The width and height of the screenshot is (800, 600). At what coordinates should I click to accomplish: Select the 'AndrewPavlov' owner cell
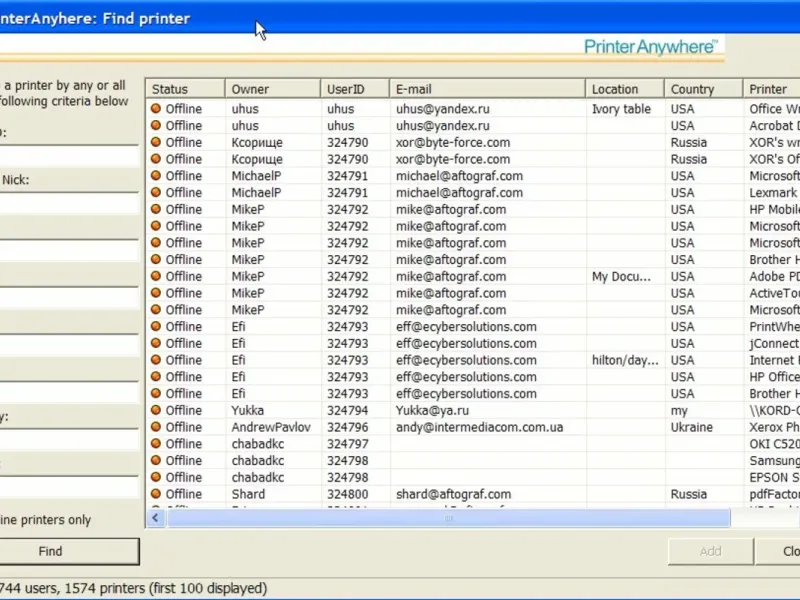[x=271, y=427]
